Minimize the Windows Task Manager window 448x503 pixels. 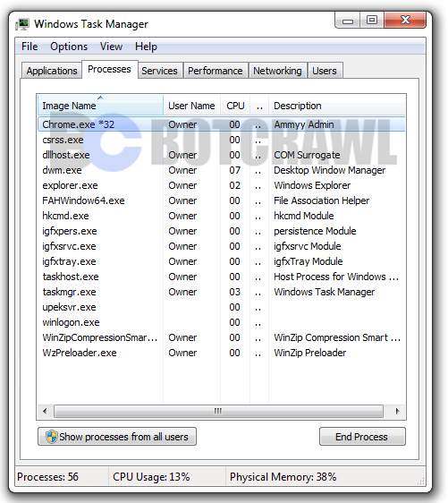[x=347, y=21]
